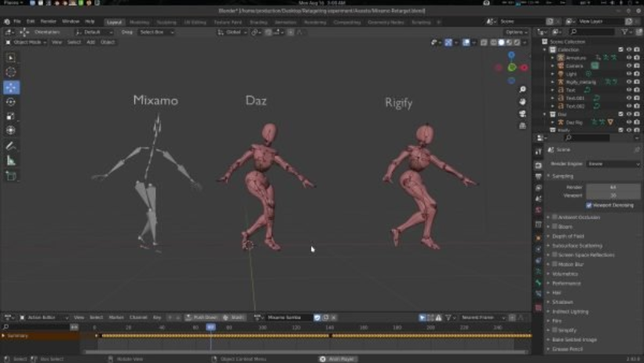Enable the Motion Blur checkbox
The height and width of the screenshot is (363, 644).
pyautogui.click(x=555, y=264)
